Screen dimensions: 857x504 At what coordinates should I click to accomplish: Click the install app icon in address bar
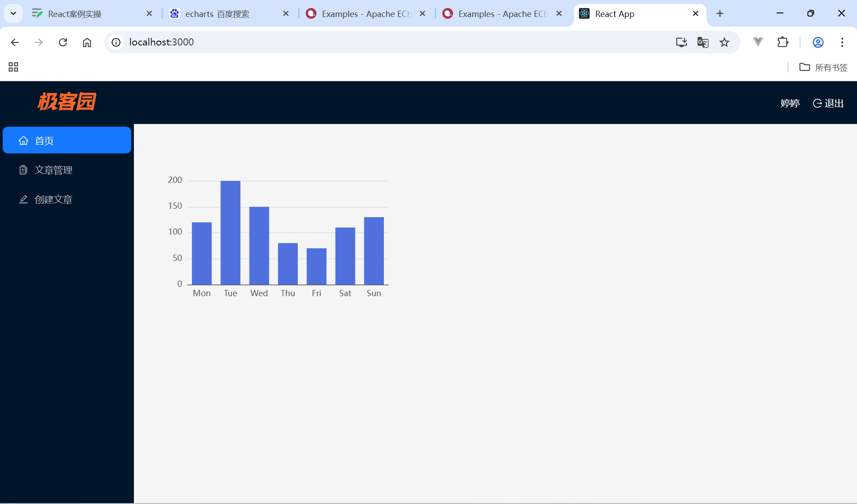tap(681, 42)
